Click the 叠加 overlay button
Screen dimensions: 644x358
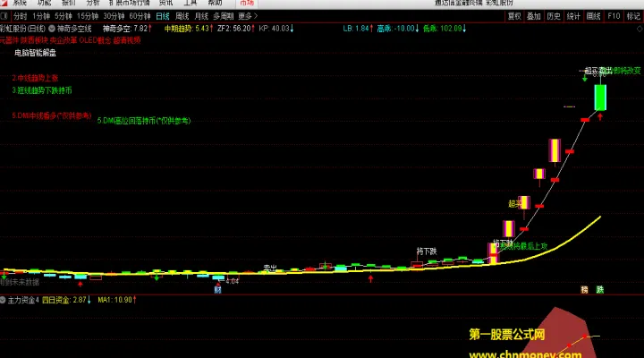(533, 16)
